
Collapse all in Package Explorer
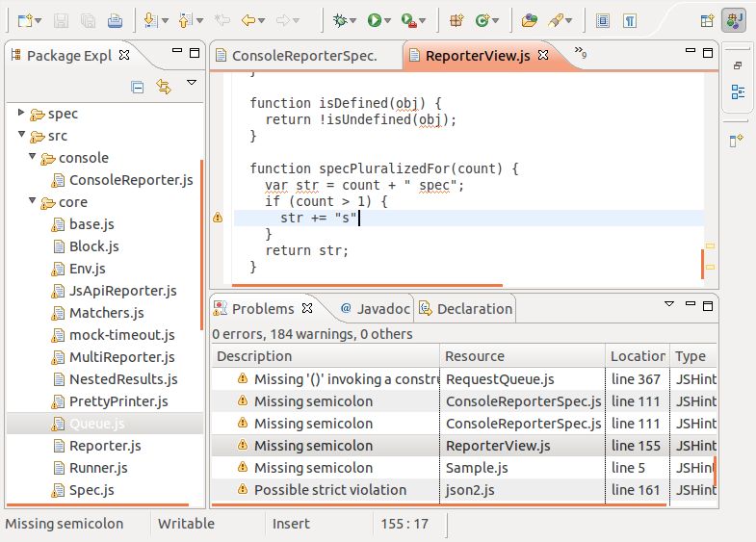[x=138, y=88]
